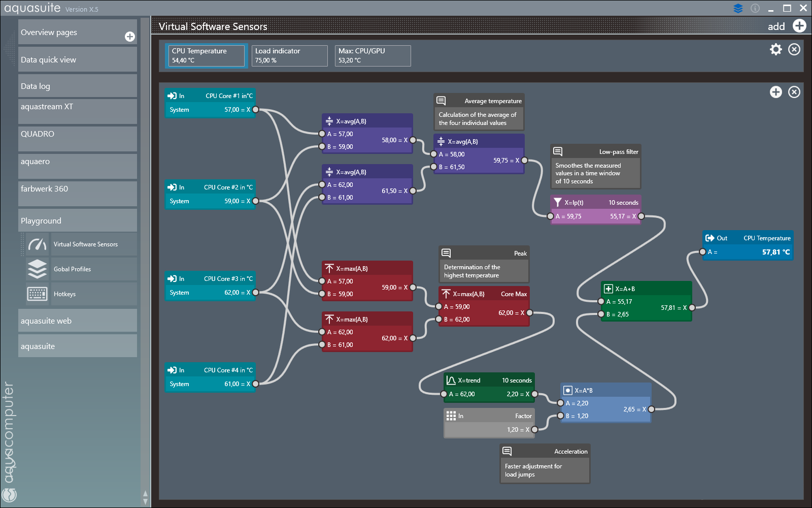Screen dimensions: 812x508
Task: Select the Load indicator sensor tile
Action: [x=289, y=55]
